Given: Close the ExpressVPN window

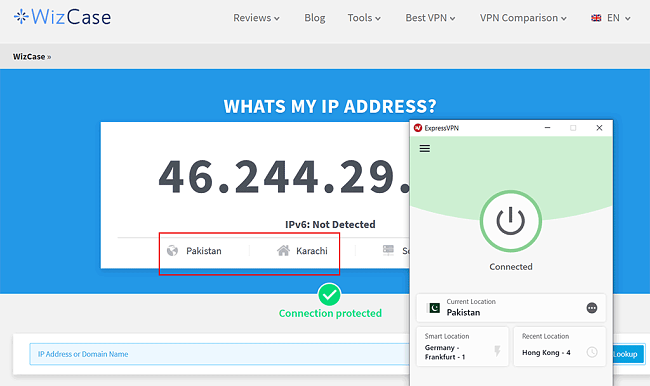Looking at the screenshot, I should (x=599, y=128).
